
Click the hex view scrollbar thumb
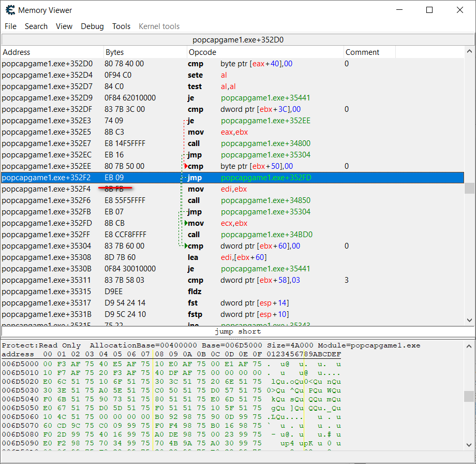pos(469,396)
